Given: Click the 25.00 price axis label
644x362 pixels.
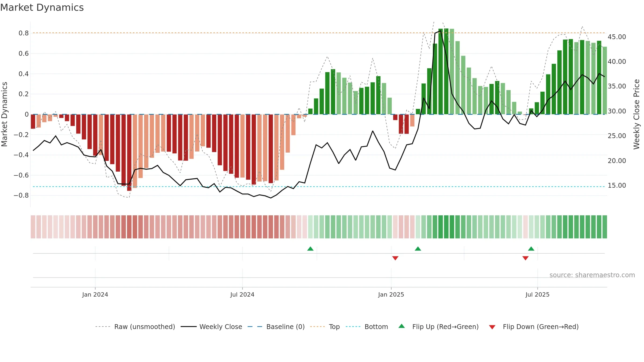Looking at the screenshot, I should tap(617, 136).
